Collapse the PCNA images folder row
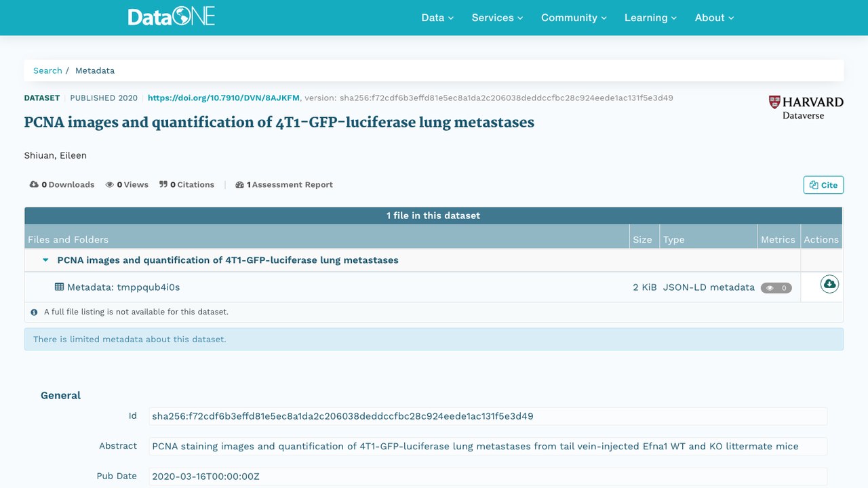868x488 pixels. [x=45, y=260]
